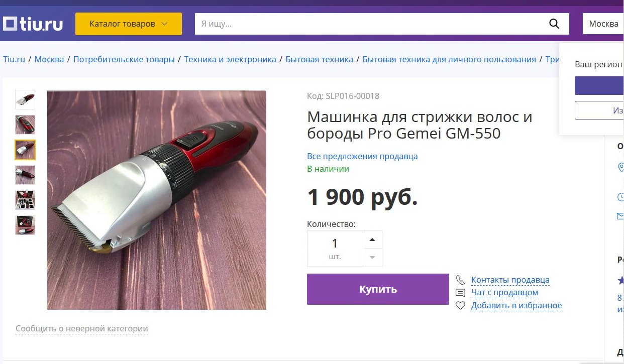This screenshot has width=624, height=364.
Task: Click the heart favorites icon
Action: [x=460, y=305]
